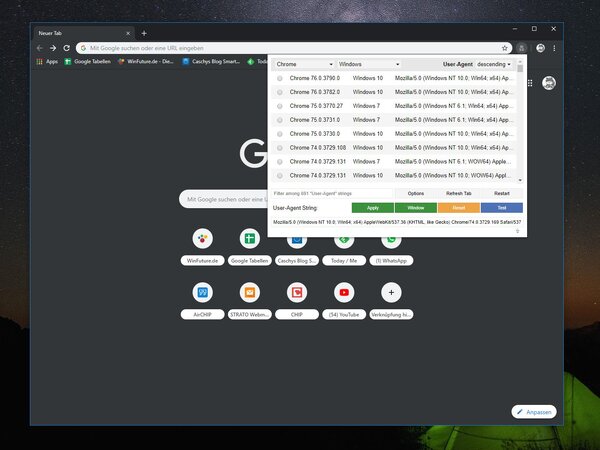Open the Google apps grid icon

click(530, 83)
